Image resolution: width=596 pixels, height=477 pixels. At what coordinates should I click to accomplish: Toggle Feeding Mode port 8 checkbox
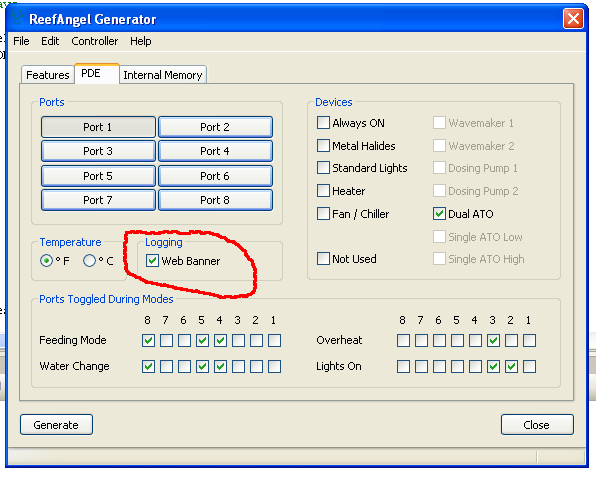pos(148,341)
